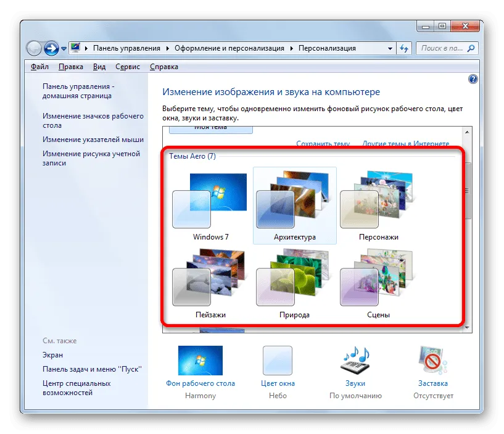Open Изменение рисунка учетной записи link
This screenshot has height=434, width=504.
pos(91,158)
